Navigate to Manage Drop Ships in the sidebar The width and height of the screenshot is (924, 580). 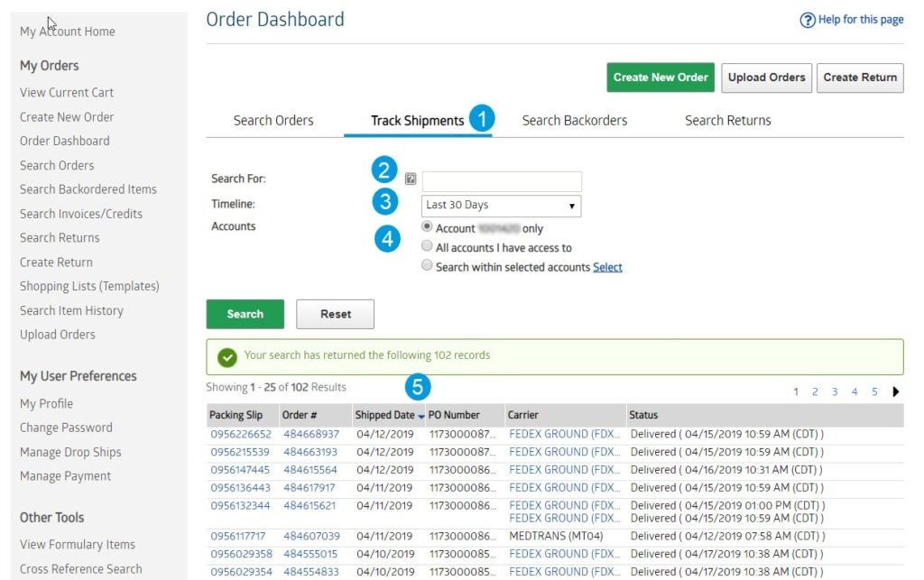tap(70, 451)
